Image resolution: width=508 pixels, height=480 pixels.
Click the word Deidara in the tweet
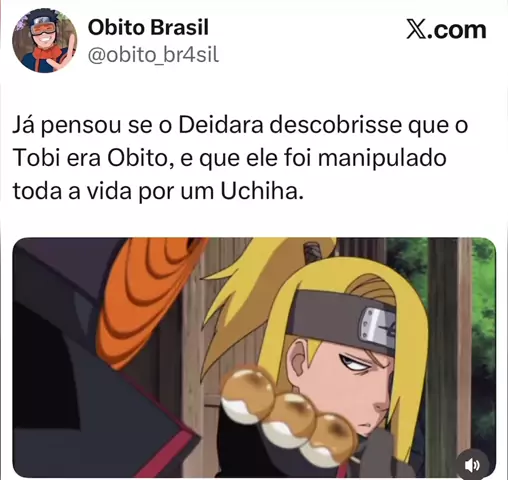(221, 125)
